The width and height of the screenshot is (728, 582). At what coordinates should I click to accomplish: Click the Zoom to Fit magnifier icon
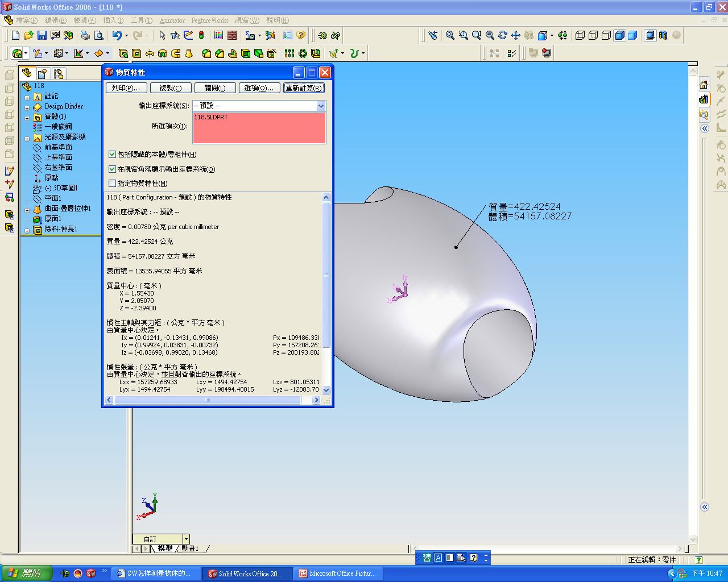click(450, 35)
